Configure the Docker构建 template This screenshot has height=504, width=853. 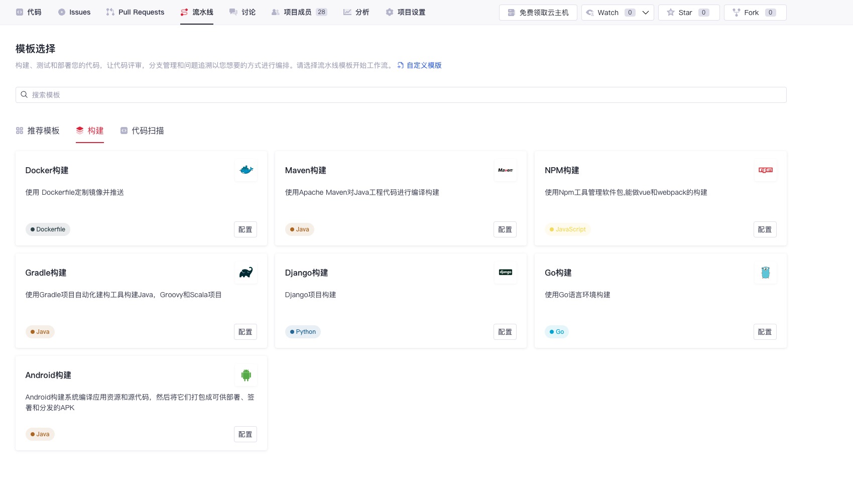pos(245,229)
